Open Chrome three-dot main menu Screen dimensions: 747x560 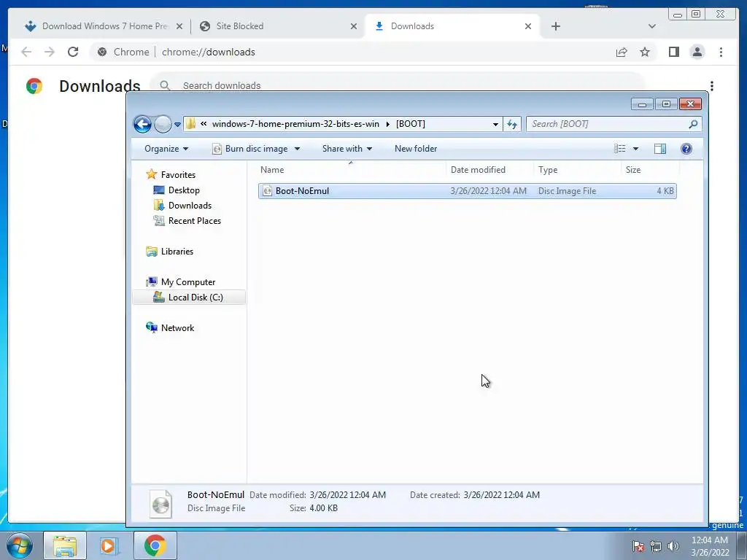coord(721,52)
